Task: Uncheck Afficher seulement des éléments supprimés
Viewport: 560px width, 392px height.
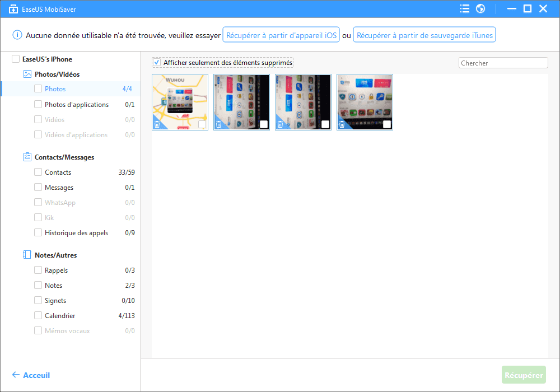Action: click(157, 62)
